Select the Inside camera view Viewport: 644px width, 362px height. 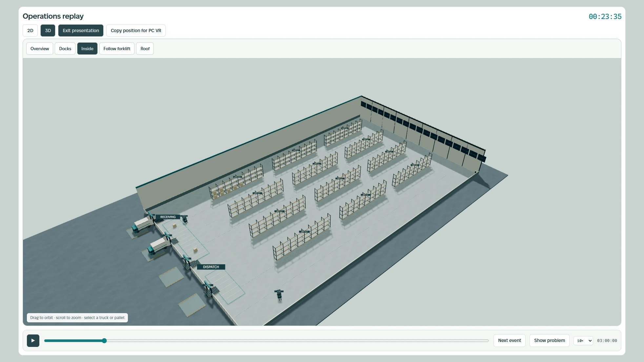pos(87,49)
